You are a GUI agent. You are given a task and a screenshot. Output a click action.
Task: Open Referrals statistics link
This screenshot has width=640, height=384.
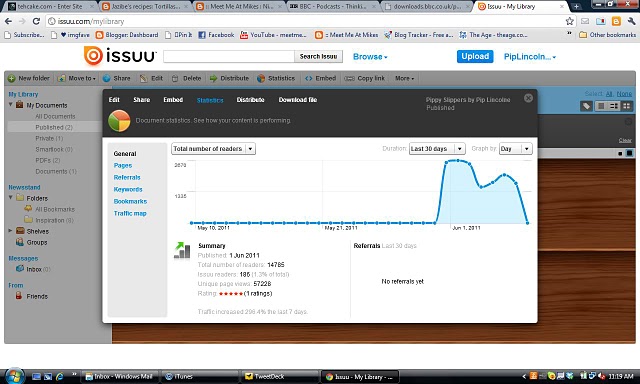[127, 177]
